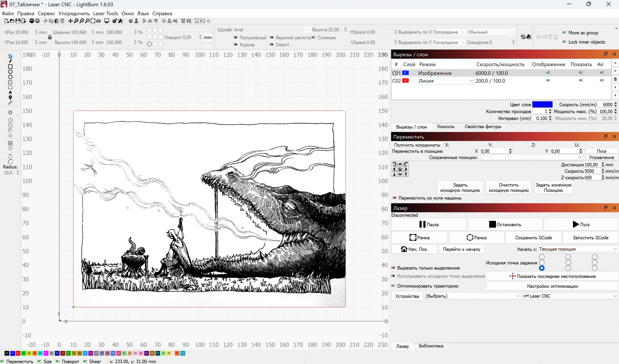Viewport: 619px width, 364px height.
Task: Toggle Lock inner objects option
Action: pos(584,42)
